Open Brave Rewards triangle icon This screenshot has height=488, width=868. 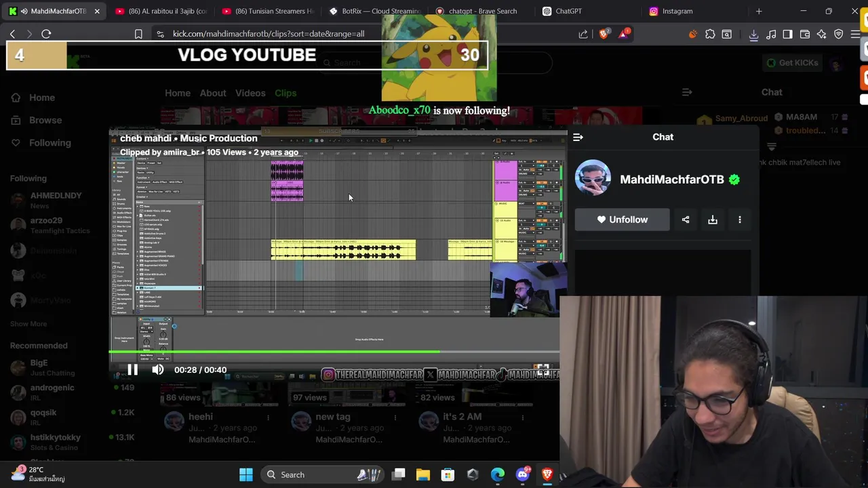click(x=623, y=34)
